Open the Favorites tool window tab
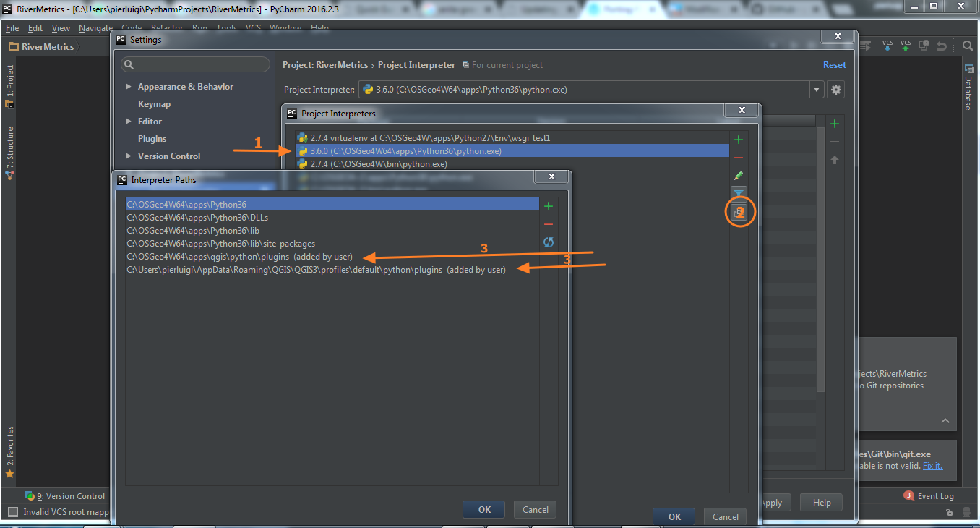The width and height of the screenshot is (980, 528). click(10, 452)
